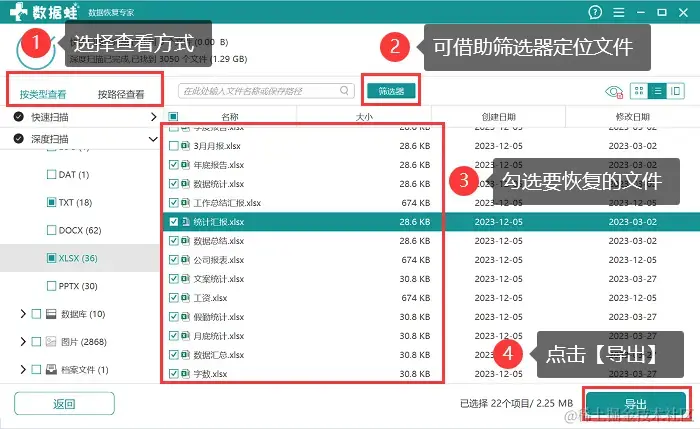Select XLSX (36) in the type tree
700x429 pixels.
click(78, 258)
